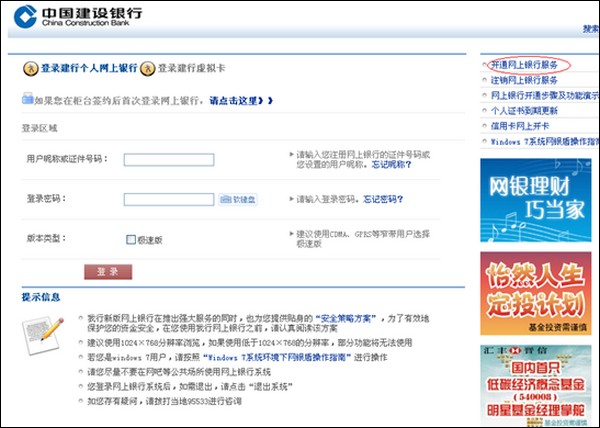The image size is (600, 428).
Task: Click the 忘记昵称? link
Action: (x=388, y=164)
